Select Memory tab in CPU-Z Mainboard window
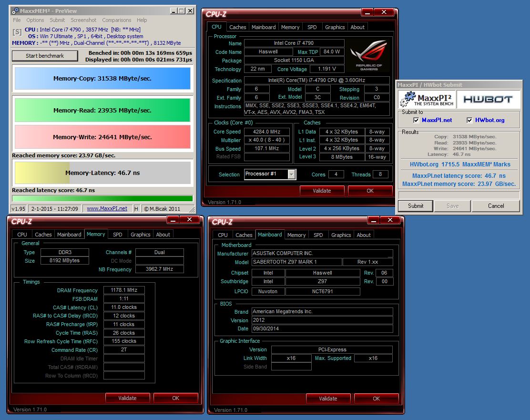This screenshot has width=530, height=420. click(x=296, y=235)
